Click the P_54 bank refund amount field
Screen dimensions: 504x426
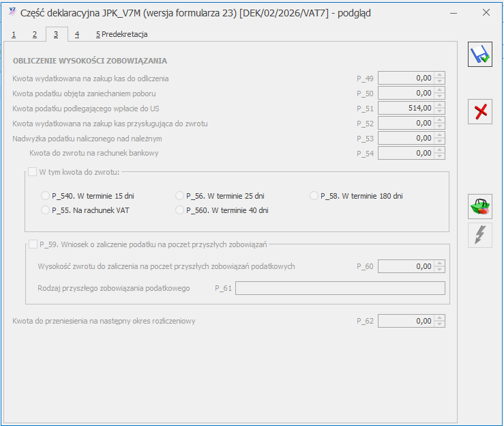pos(406,153)
